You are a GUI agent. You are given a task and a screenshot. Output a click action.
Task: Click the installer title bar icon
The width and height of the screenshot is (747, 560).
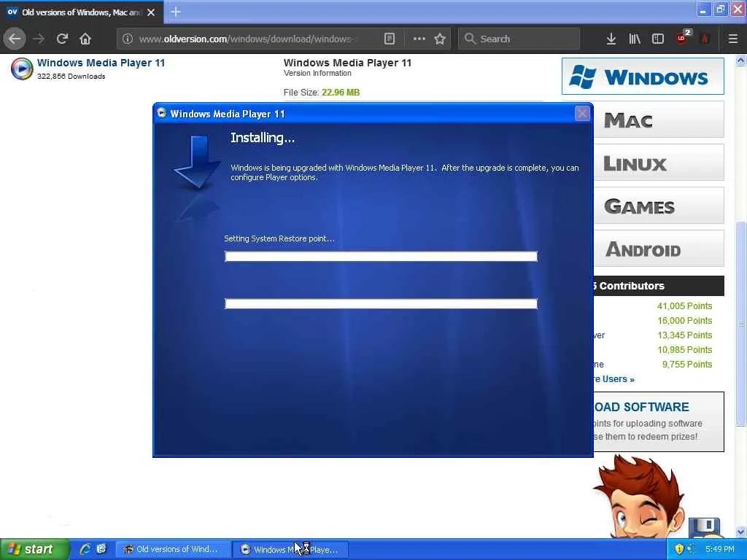pyautogui.click(x=161, y=113)
